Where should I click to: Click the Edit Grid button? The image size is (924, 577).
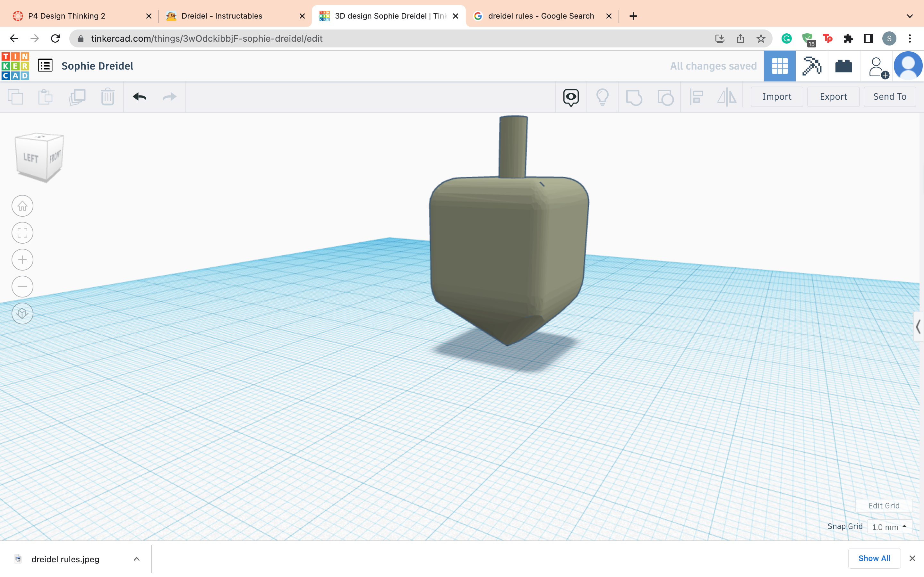click(884, 506)
